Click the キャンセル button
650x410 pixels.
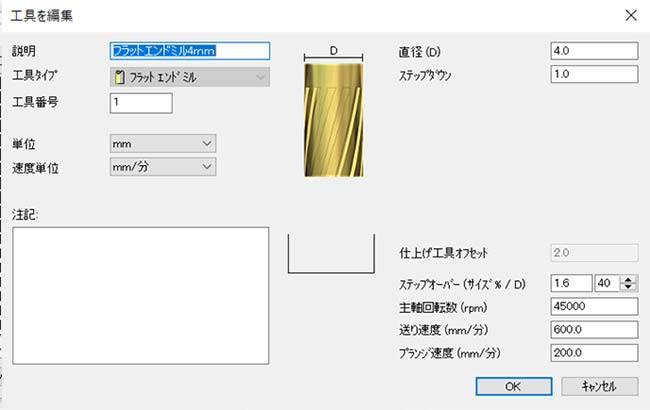(x=599, y=386)
